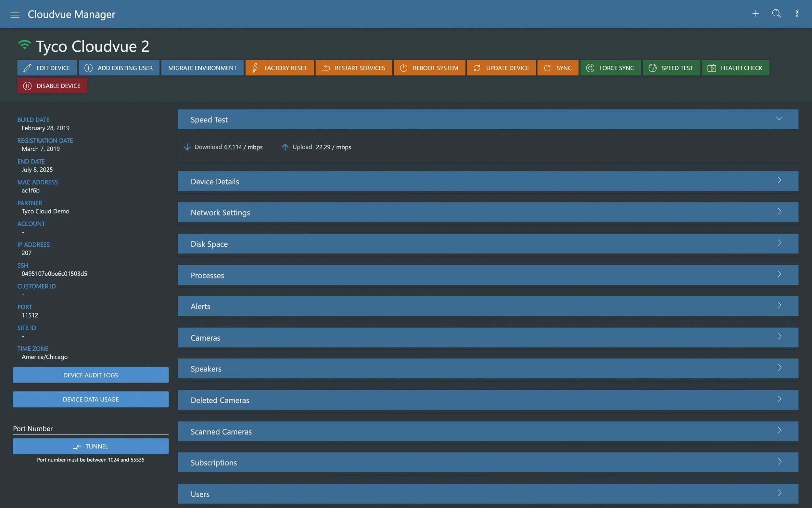Viewport: 812px width, 508px height.
Task: Select the Factory Reset lightning icon
Action: pyautogui.click(x=255, y=68)
